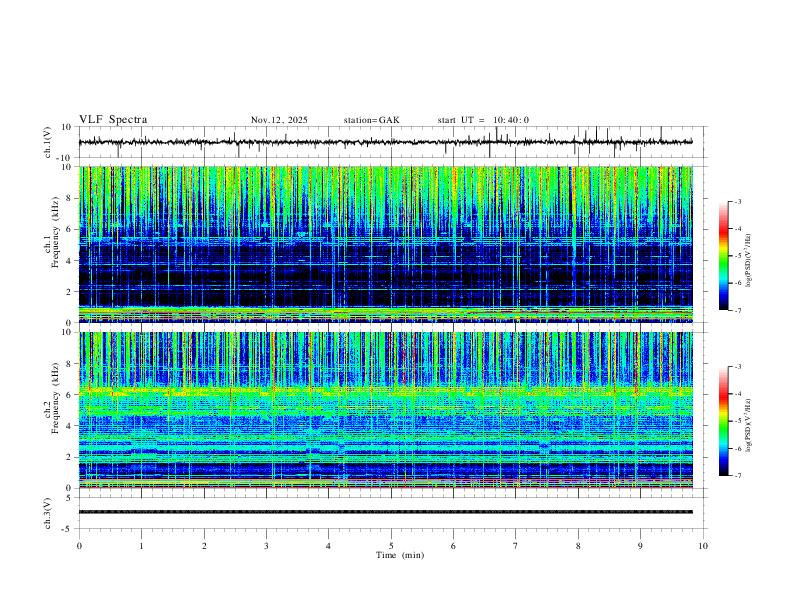Click time axis tick label '5'
This screenshot has height=612, width=792.
click(x=391, y=546)
